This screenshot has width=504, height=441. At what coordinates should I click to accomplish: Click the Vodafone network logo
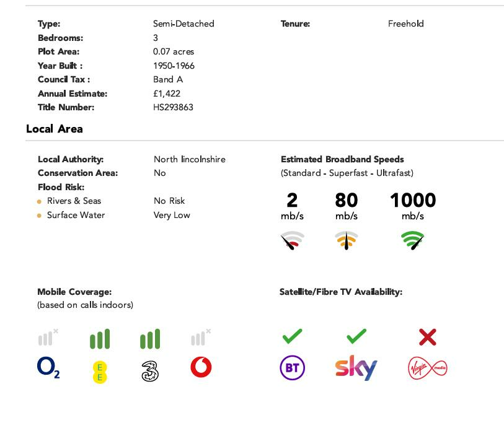[x=201, y=367]
